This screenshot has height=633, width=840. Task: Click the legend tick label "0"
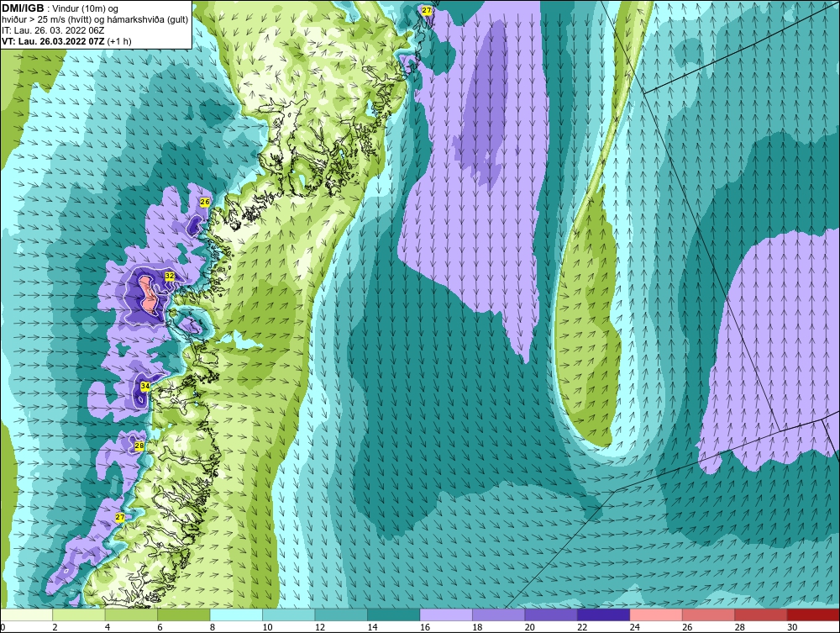[x=3, y=628]
